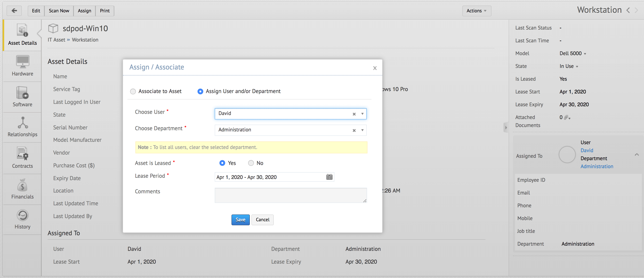Open the Actions dropdown menu
The width and height of the screenshot is (644, 278).
476,11
